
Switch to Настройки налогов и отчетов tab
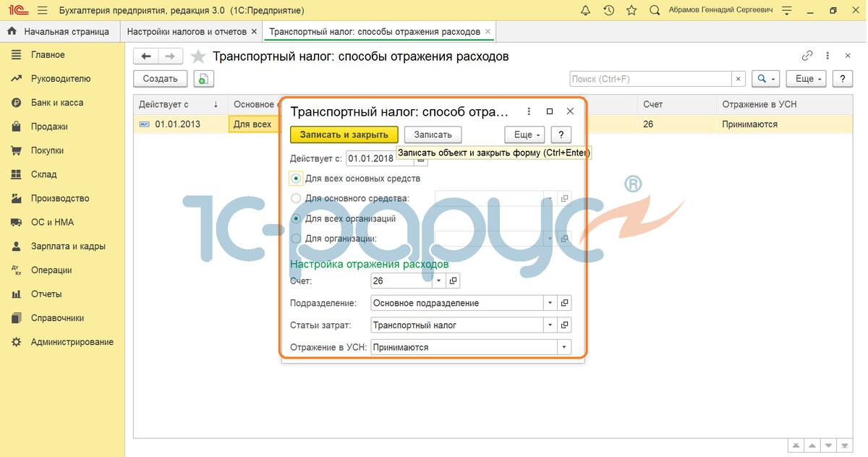[187, 32]
